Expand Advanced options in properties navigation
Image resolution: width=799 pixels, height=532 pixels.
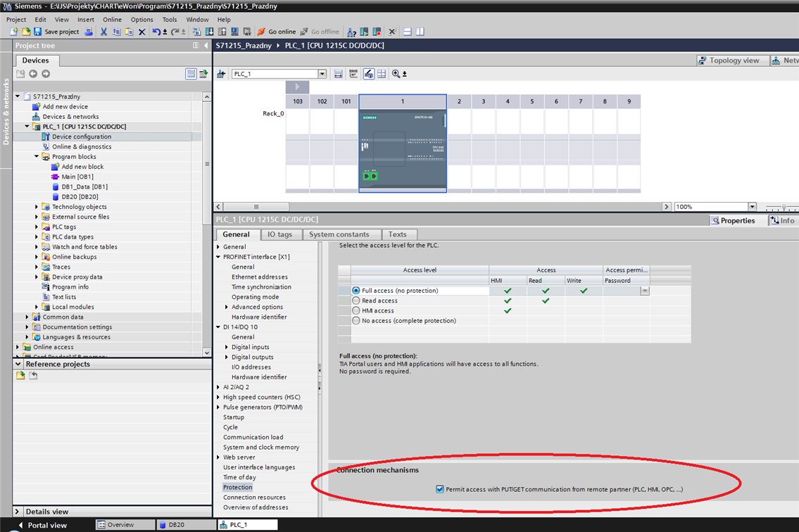coord(227,307)
